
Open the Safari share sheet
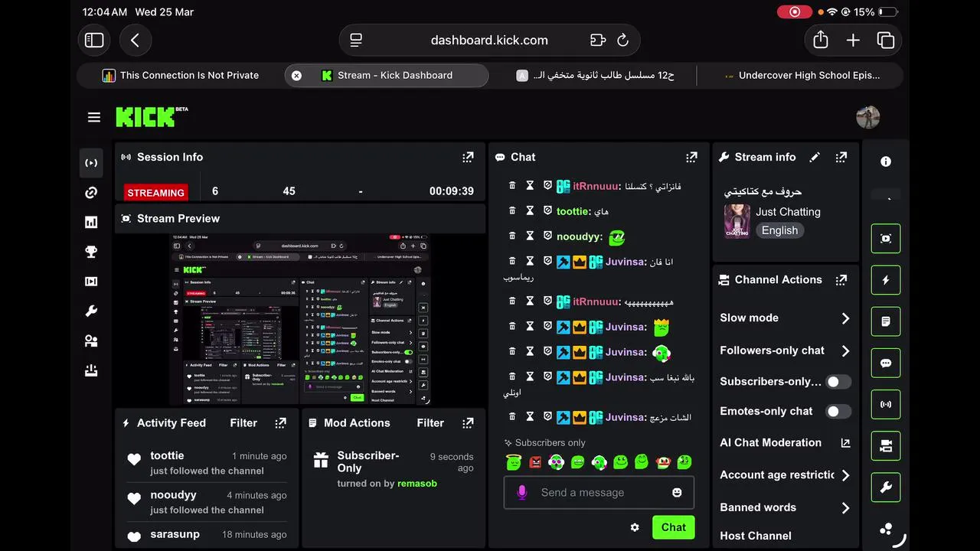coord(821,40)
